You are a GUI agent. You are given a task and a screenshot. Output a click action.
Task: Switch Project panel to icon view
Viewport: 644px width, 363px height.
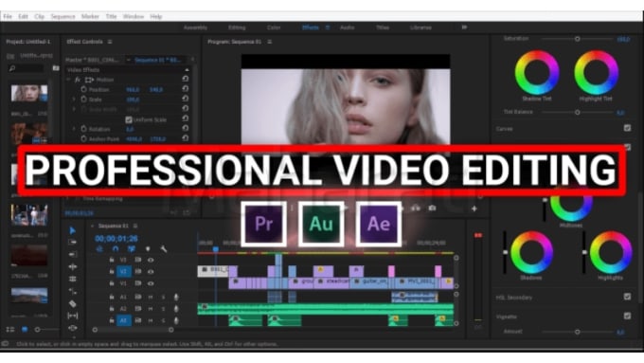click(25, 329)
